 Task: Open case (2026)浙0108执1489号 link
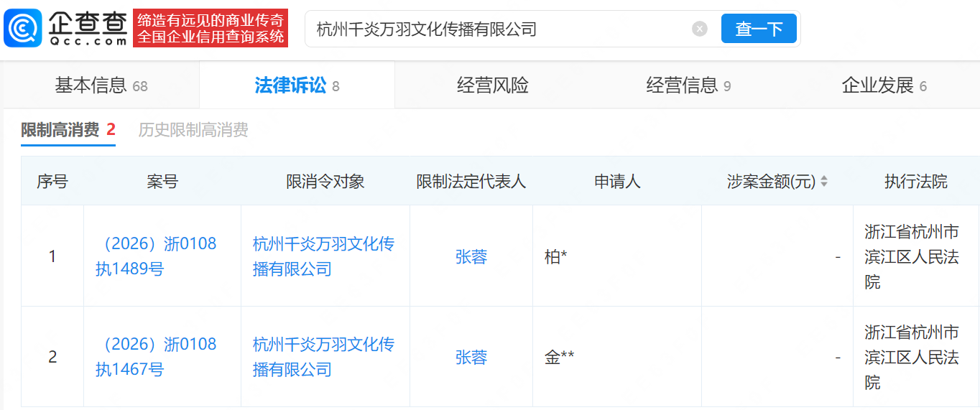(156, 256)
